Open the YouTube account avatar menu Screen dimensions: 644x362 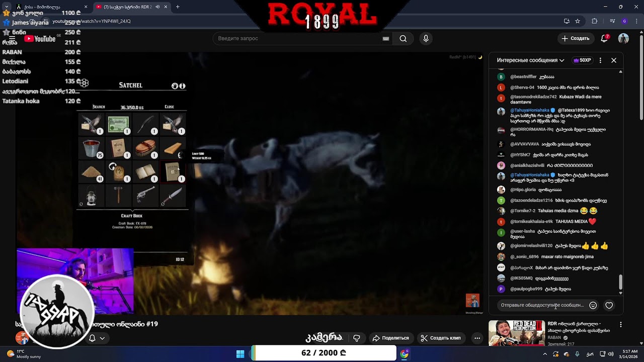[x=623, y=39]
